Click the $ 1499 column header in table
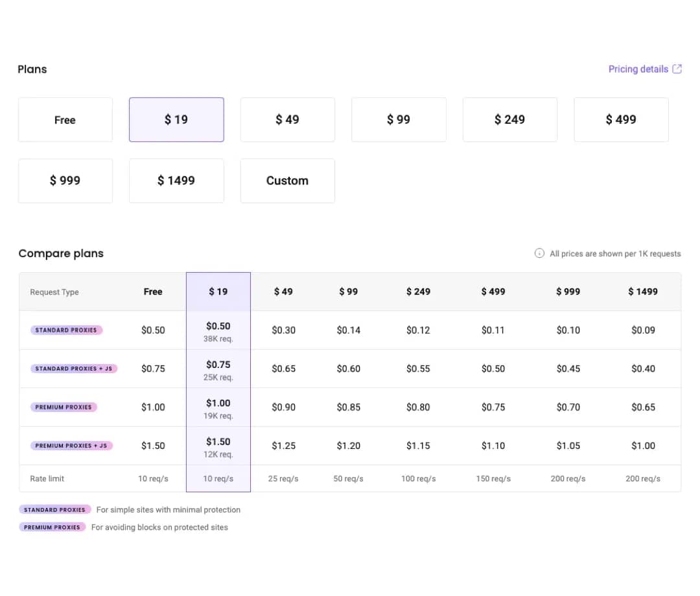Screen dimensions: 700x596 pyautogui.click(x=642, y=292)
